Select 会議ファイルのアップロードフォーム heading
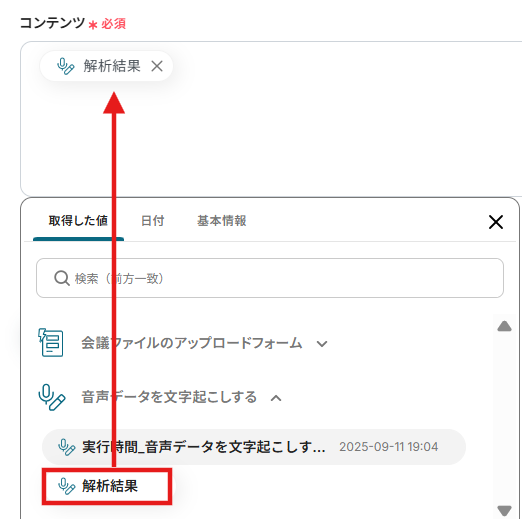The height and width of the screenshot is (519, 522). click(192, 343)
